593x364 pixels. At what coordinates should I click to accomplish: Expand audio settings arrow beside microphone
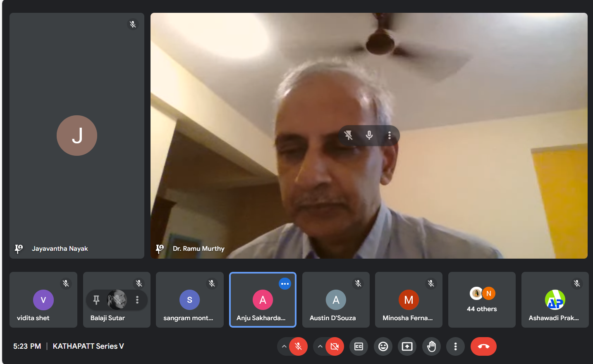(x=284, y=347)
